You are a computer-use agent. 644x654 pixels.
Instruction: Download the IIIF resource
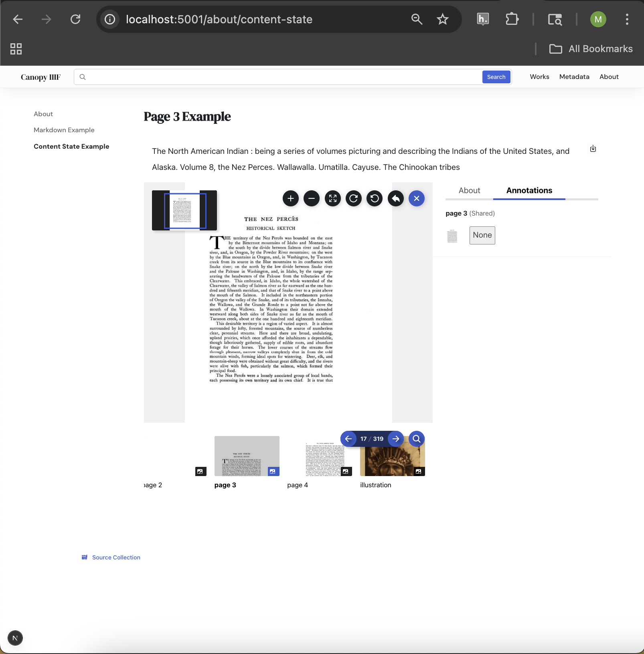pyautogui.click(x=593, y=148)
